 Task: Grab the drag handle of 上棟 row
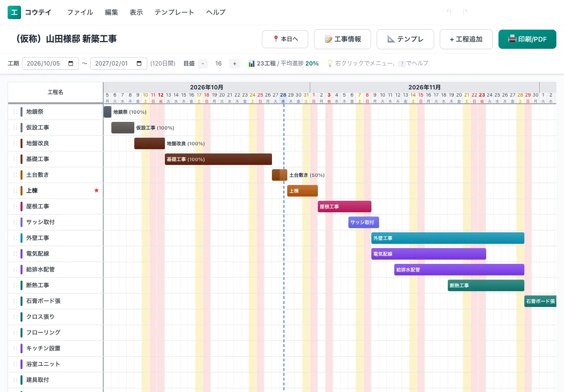tap(15, 191)
